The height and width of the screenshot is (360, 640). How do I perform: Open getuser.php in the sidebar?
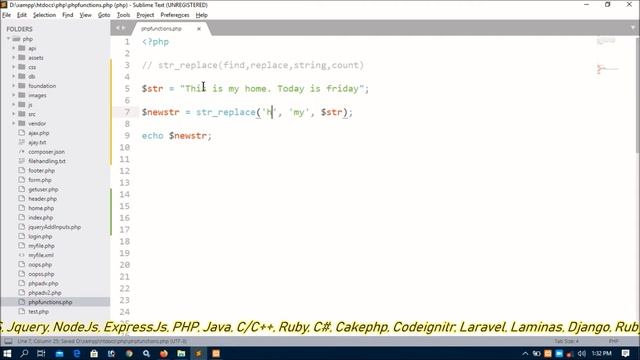coord(43,189)
